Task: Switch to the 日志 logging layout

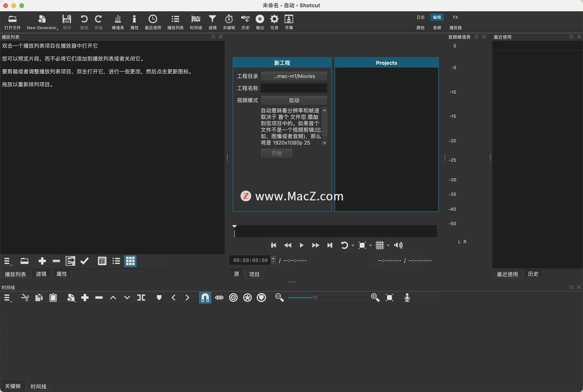Action: tap(421, 17)
